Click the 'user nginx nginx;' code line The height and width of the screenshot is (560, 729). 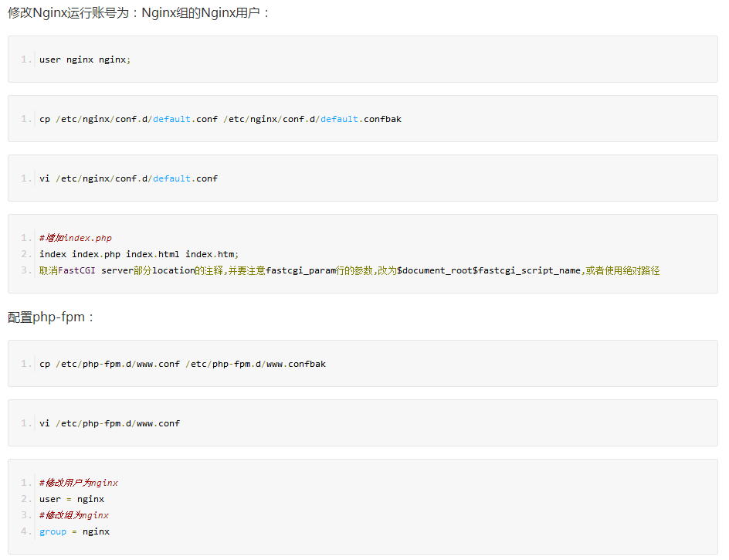85,59
